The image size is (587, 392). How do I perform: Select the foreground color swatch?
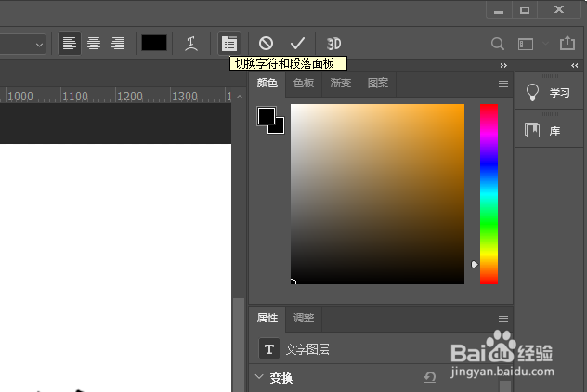(267, 116)
